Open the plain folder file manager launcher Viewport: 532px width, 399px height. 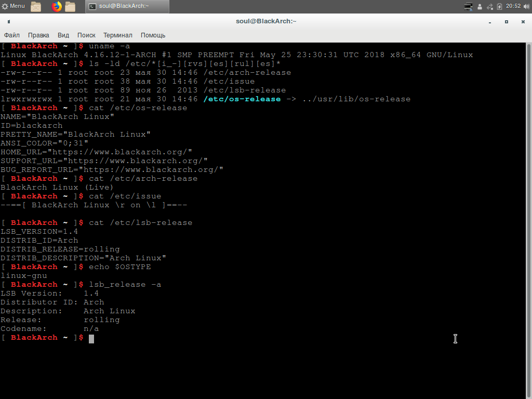(70, 6)
